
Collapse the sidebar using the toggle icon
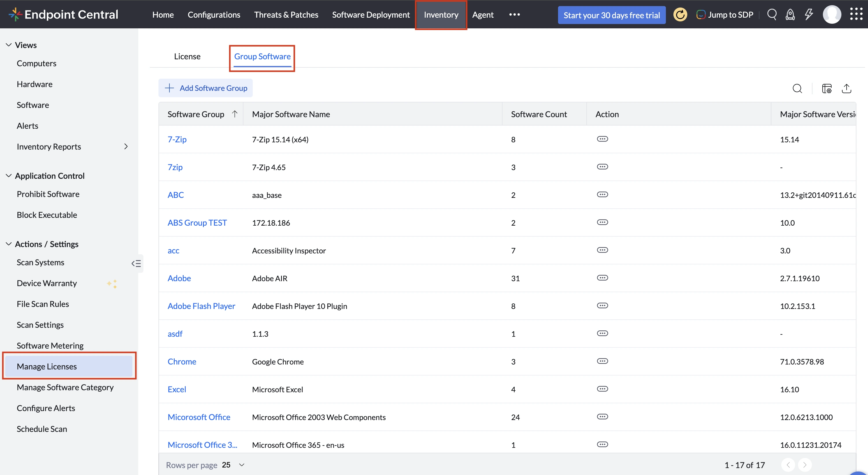(136, 263)
